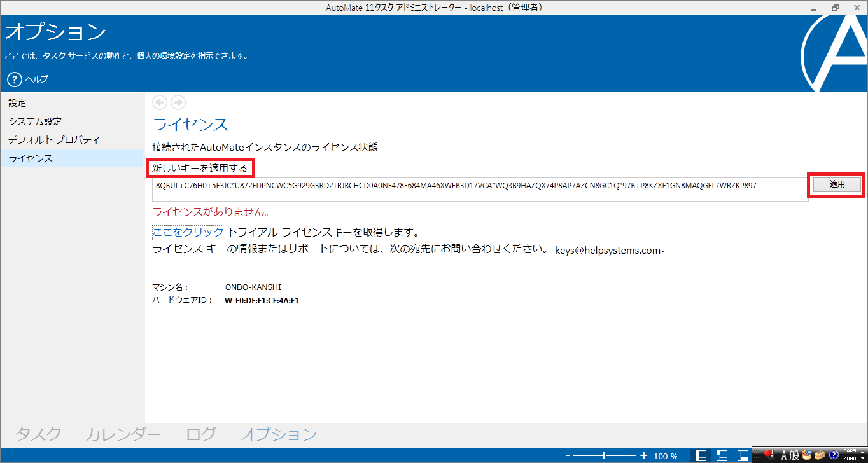Toggle the KANA indicator in language bar

pyautogui.click(x=850, y=458)
